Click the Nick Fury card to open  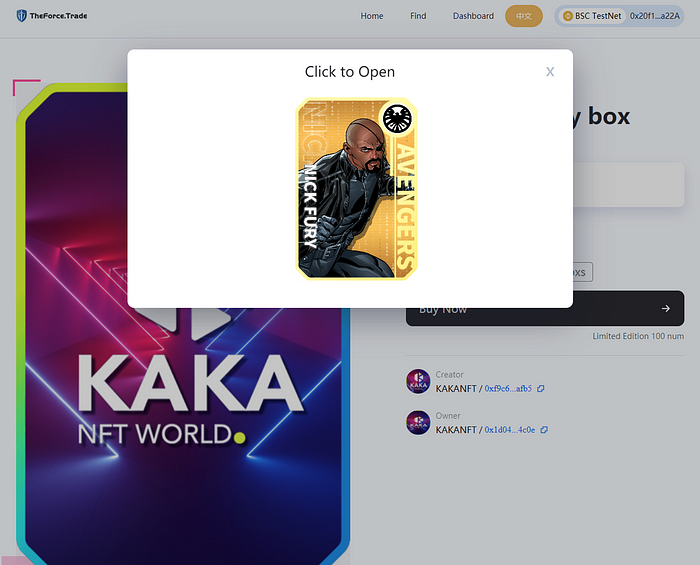click(x=356, y=188)
